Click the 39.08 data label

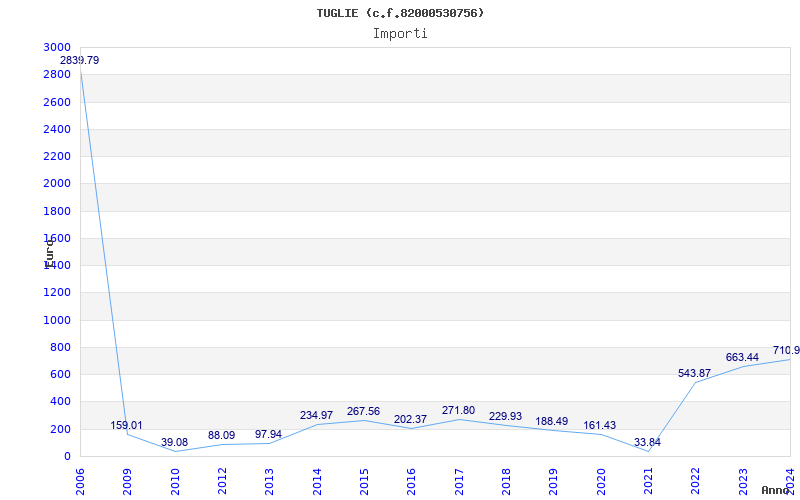[174, 442]
